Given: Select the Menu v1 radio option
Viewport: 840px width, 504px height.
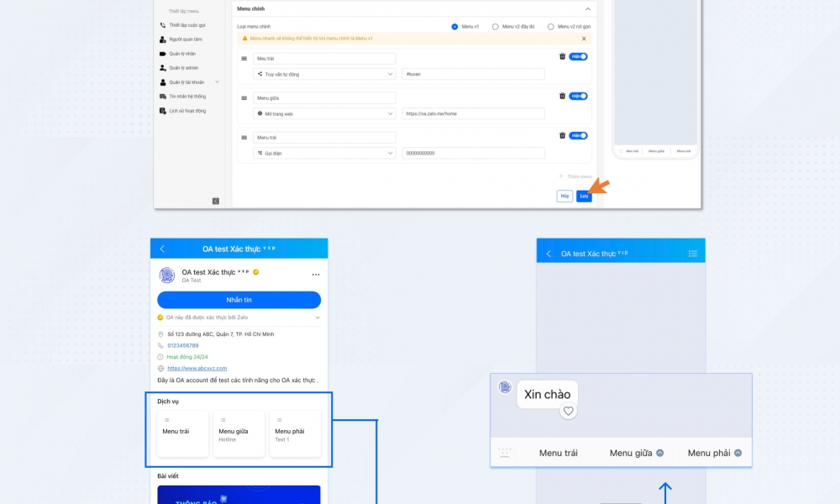Looking at the screenshot, I should tap(455, 27).
